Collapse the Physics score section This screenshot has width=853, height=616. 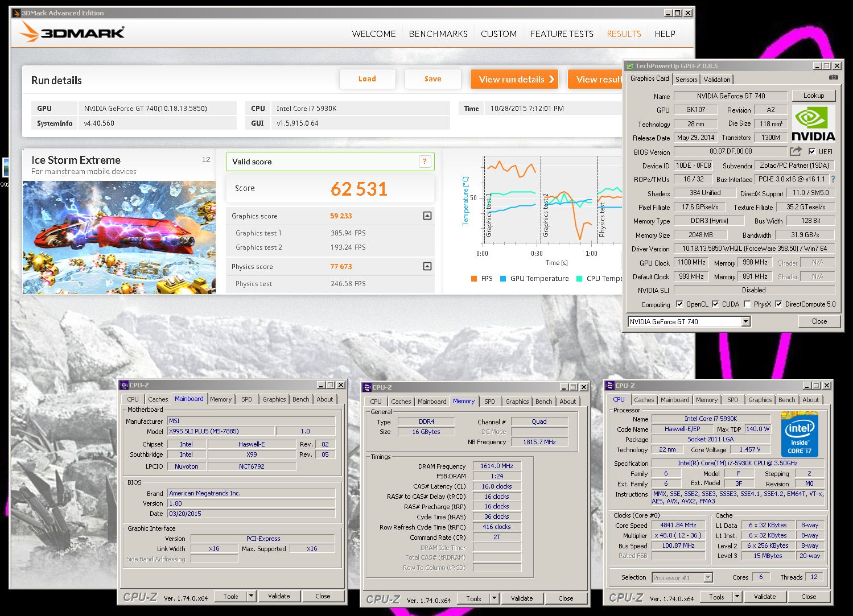pyautogui.click(x=427, y=266)
